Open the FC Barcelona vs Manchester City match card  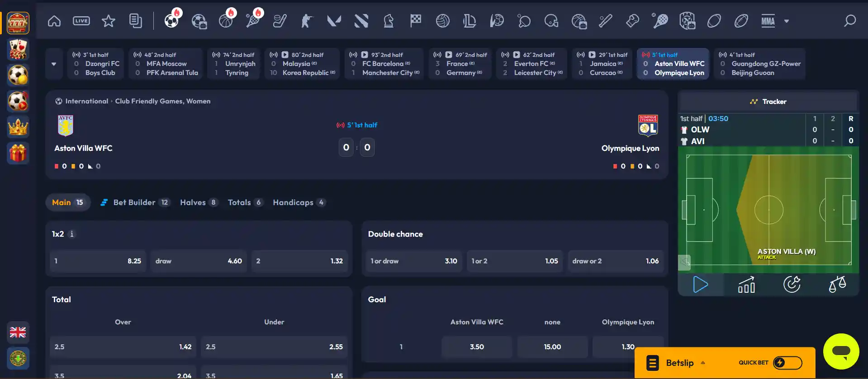(384, 64)
